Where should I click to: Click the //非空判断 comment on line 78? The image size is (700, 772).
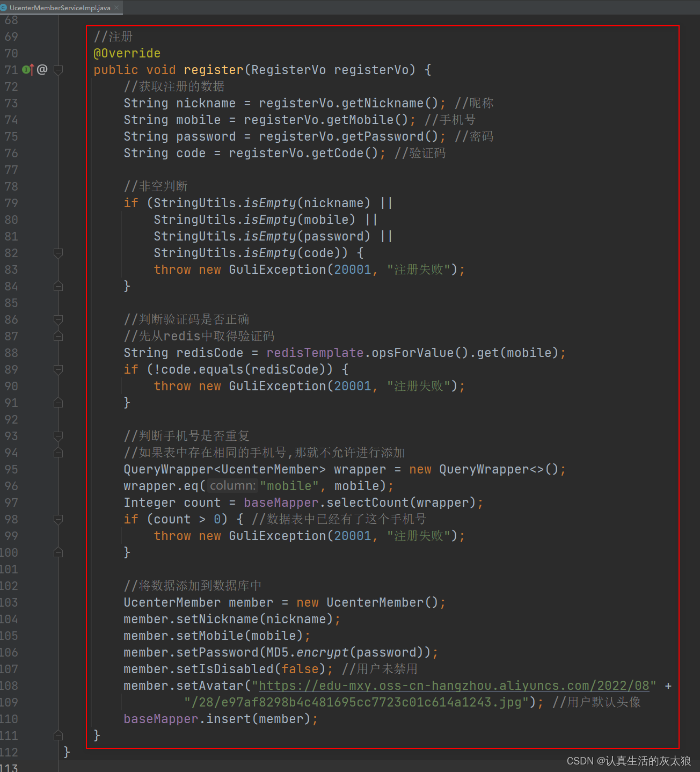pos(156,186)
